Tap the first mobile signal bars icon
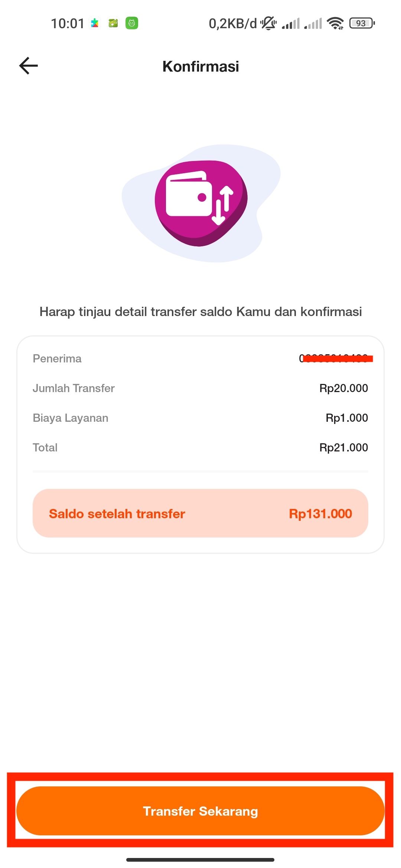Viewport: 401px width, 868px height. tap(291, 24)
